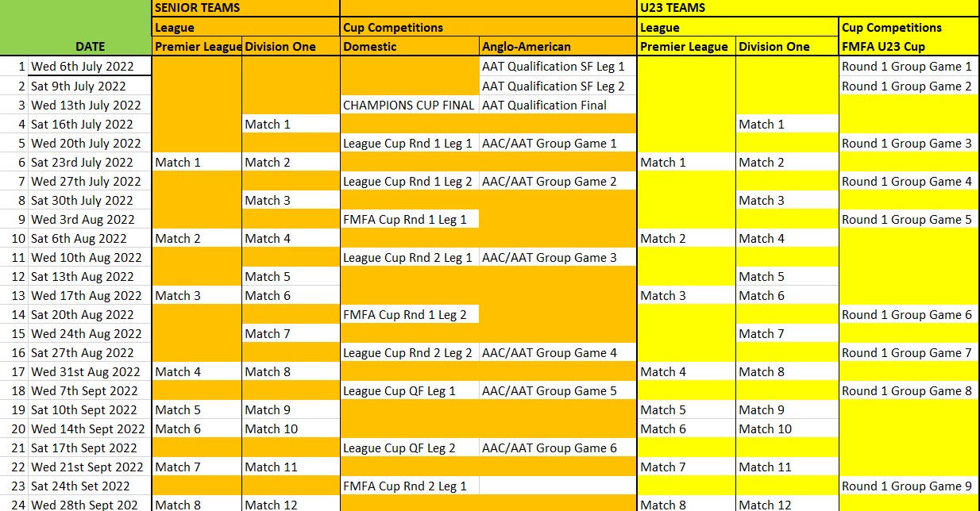Select the DATE header cell
Viewport: 980px width, 511px height.
click(x=90, y=47)
